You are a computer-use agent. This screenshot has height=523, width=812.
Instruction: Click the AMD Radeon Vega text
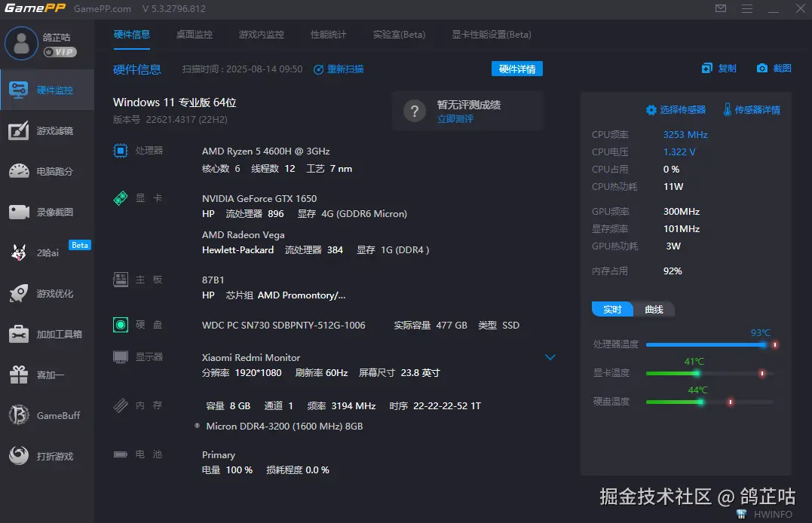[244, 235]
